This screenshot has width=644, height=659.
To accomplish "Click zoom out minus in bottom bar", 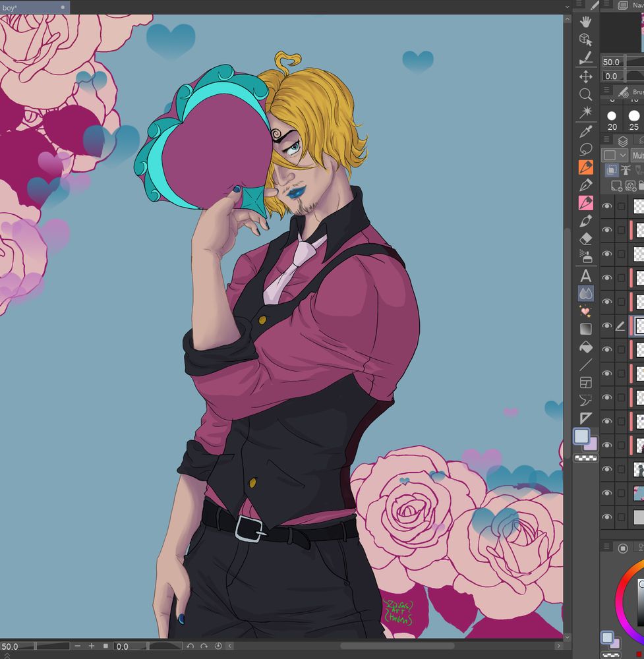I will tap(77, 646).
